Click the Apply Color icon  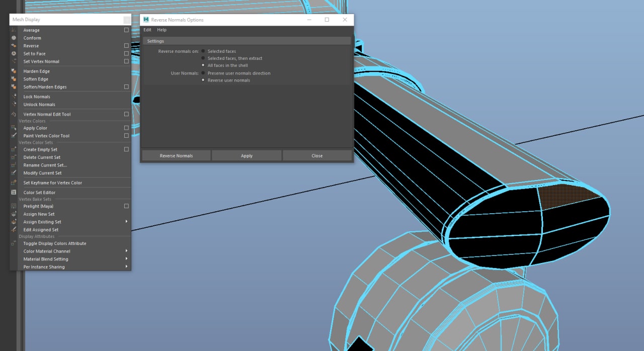point(14,128)
